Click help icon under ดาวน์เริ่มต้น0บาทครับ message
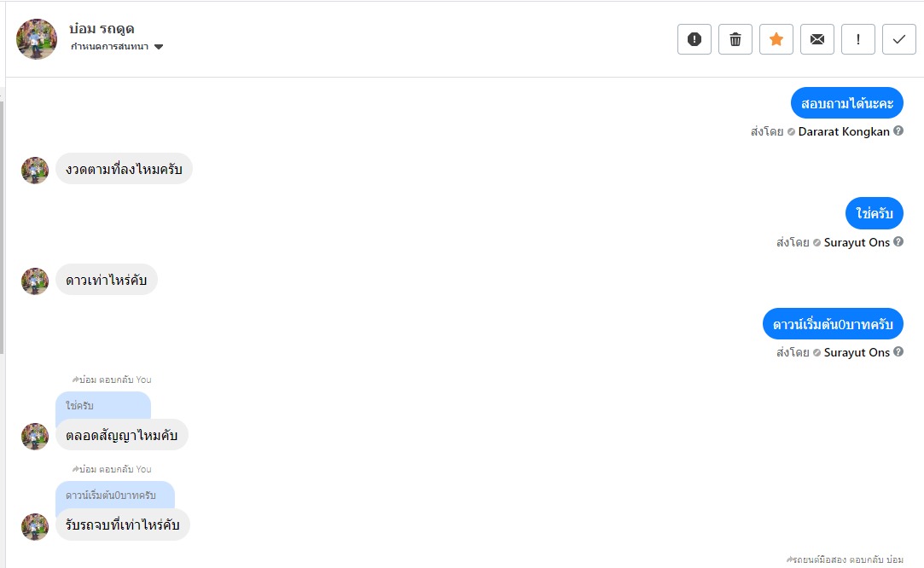The height and width of the screenshot is (568, 924). coord(898,352)
